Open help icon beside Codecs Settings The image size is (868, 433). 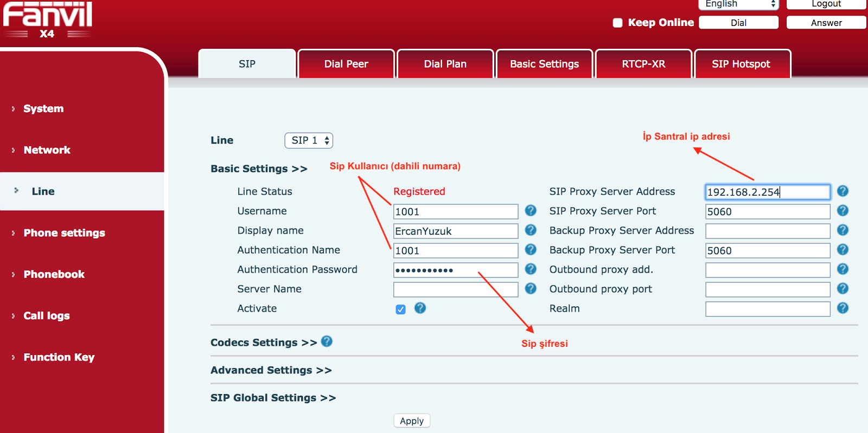click(327, 341)
